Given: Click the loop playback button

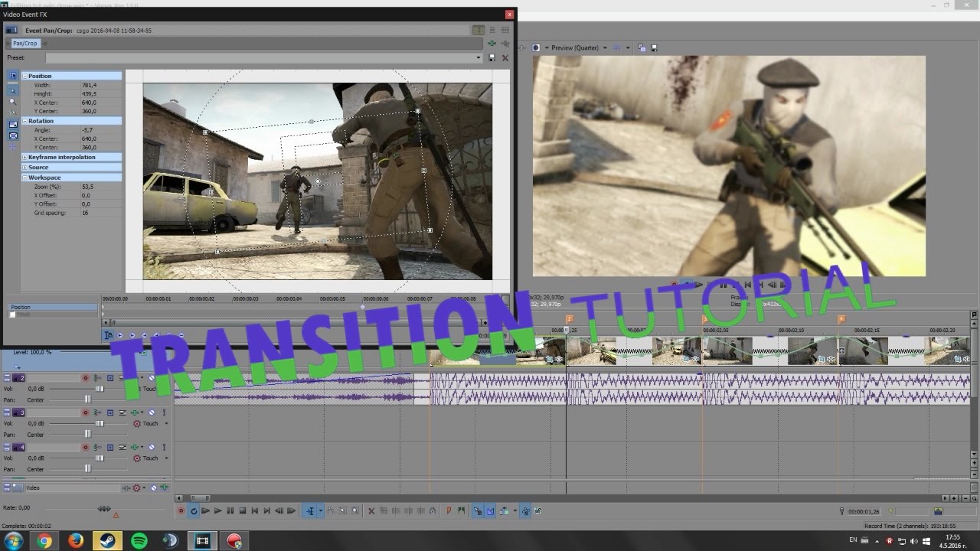Looking at the screenshot, I should [194, 510].
